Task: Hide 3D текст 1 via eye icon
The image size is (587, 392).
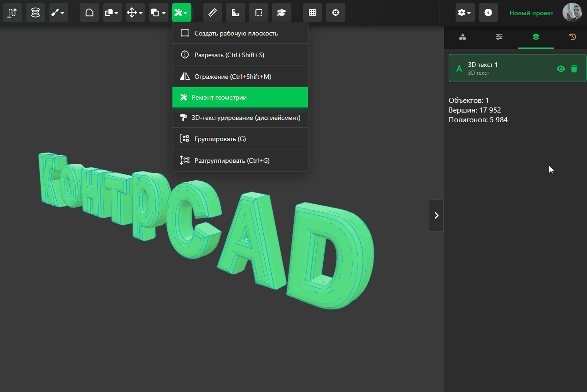Action: 561,69
